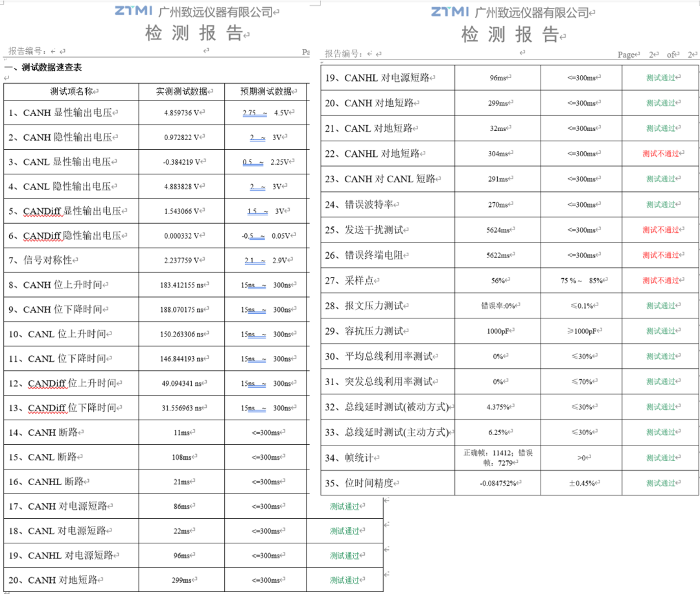
Task: Click the expected value '≤70%'
Action: (581, 382)
